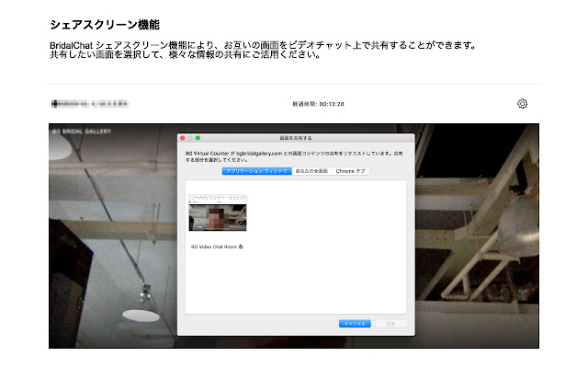Switch to the あなたの全画面 tab
Image resolution: width=588 pixels, height=368 pixels.
point(311,171)
